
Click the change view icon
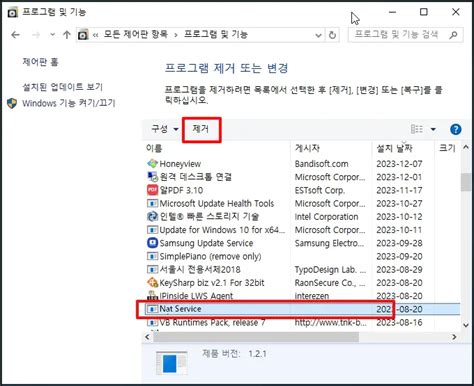pos(417,129)
